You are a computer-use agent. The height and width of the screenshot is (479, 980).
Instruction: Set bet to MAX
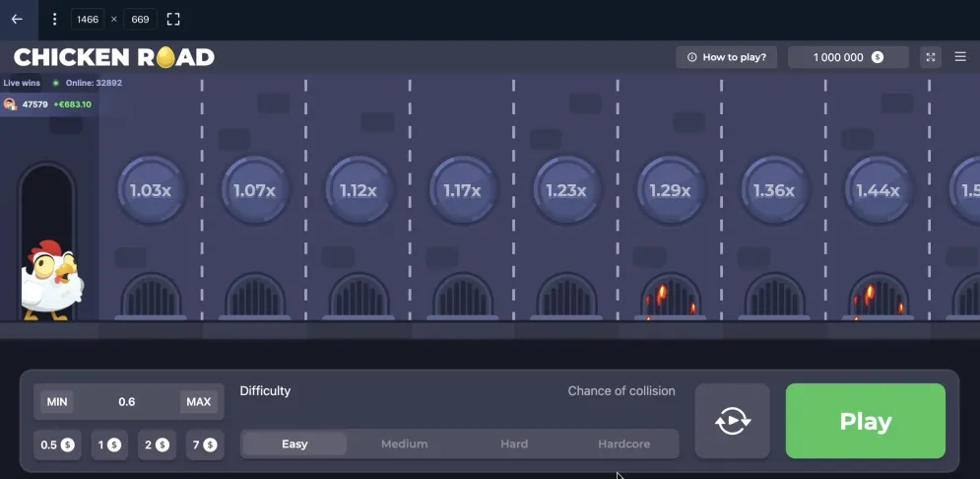point(199,402)
